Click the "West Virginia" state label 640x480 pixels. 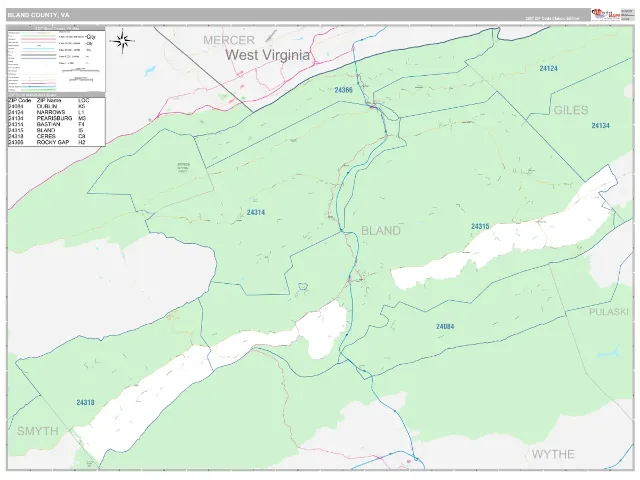pyautogui.click(x=268, y=55)
